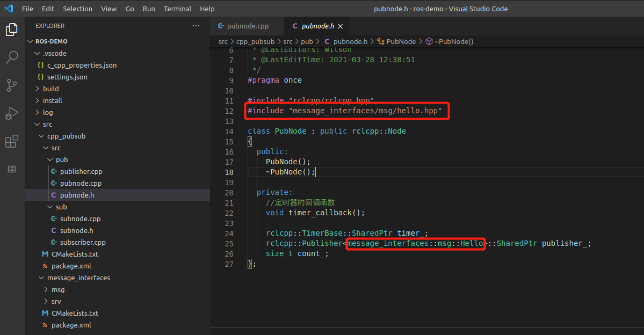Click the RSS icon of message_interfaces package.xml

[x=45, y=325]
